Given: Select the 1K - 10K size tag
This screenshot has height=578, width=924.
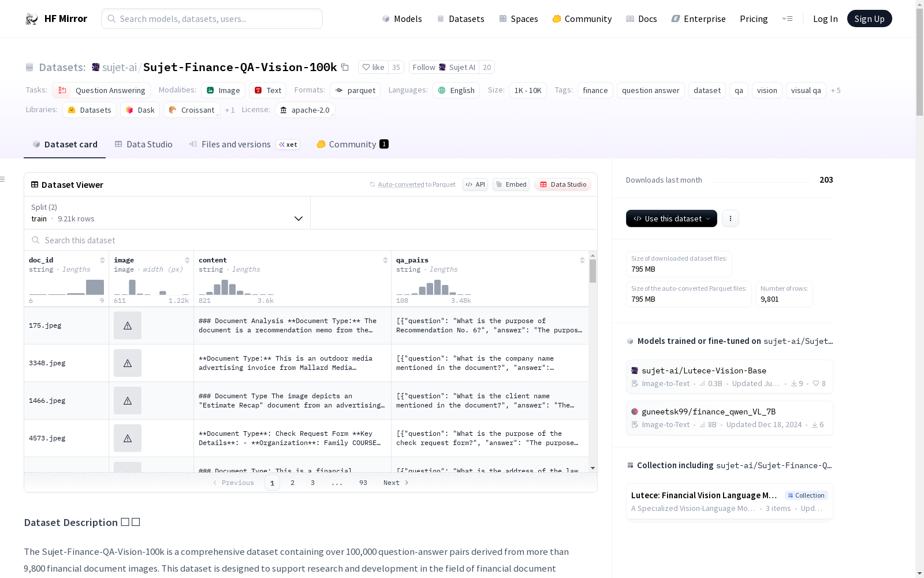Looking at the screenshot, I should point(528,90).
